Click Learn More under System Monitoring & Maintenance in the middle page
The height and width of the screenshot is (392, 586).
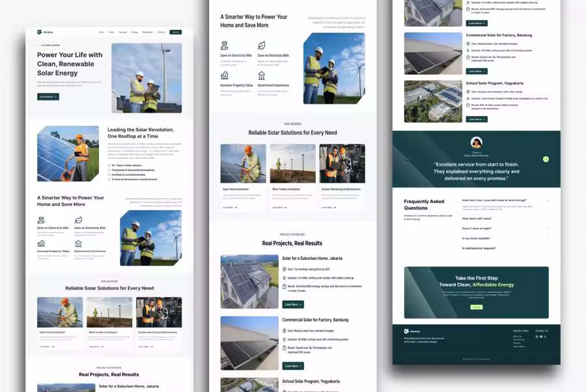click(329, 208)
